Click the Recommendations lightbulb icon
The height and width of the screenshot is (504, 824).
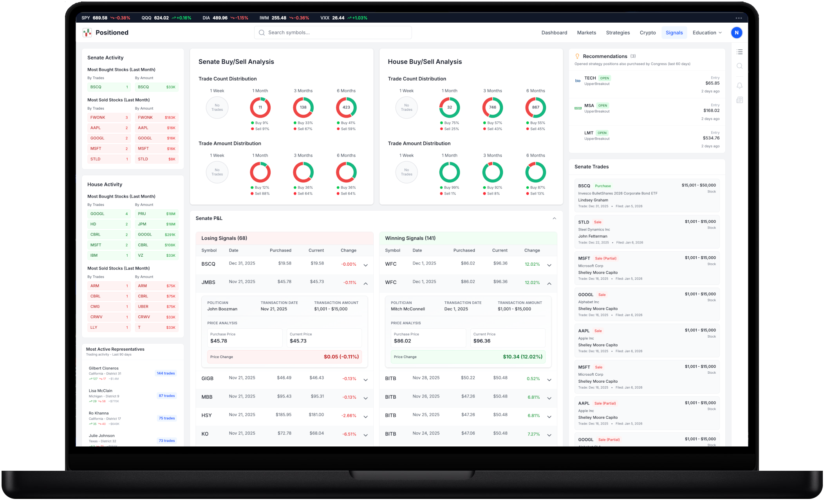[x=577, y=56]
